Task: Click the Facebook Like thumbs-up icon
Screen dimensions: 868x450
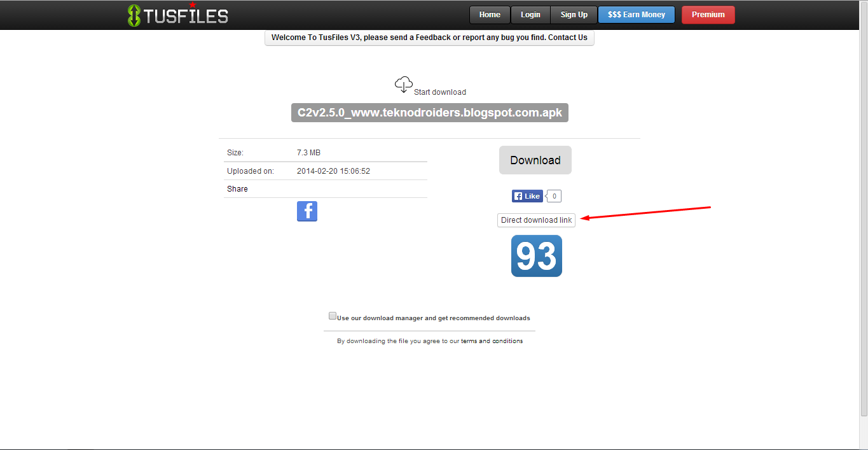Action: (x=517, y=195)
